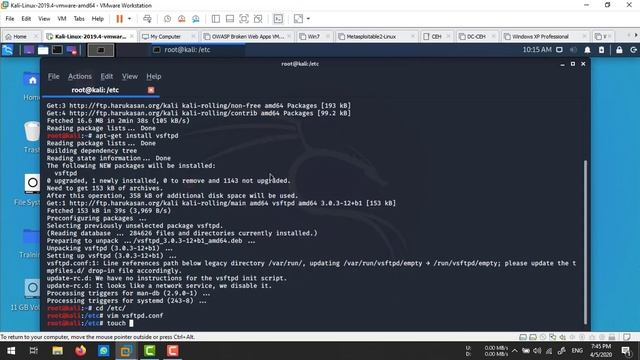Open Firefox from the Windows taskbar
The height and width of the screenshot is (360, 640).
(x=80, y=351)
